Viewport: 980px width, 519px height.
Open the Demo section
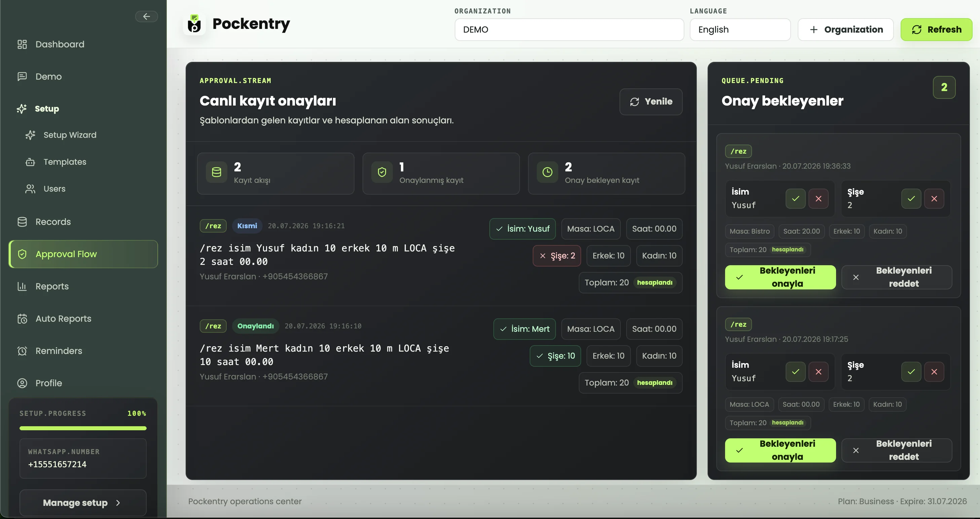pyautogui.click(x=83, y=76)
